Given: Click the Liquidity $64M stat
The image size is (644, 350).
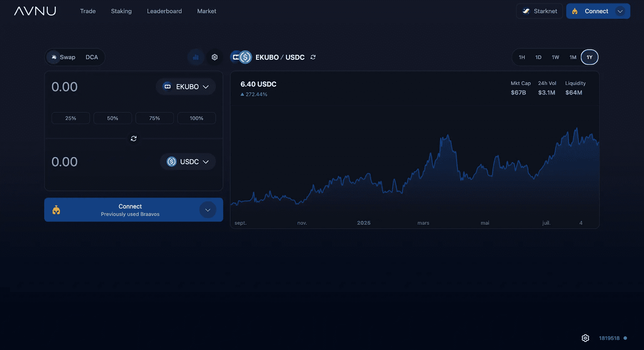Looking at the screenshot, I should coord(575,88).
